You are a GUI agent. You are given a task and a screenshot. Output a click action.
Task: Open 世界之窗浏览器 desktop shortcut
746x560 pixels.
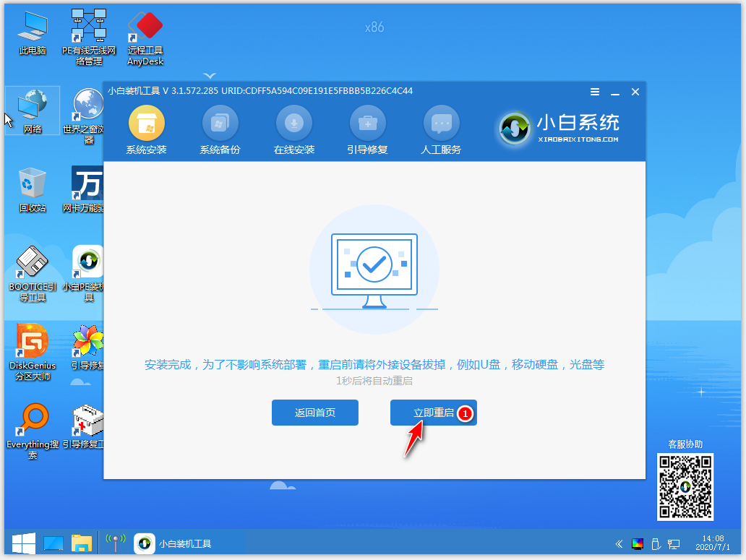[x=86, y=117]
